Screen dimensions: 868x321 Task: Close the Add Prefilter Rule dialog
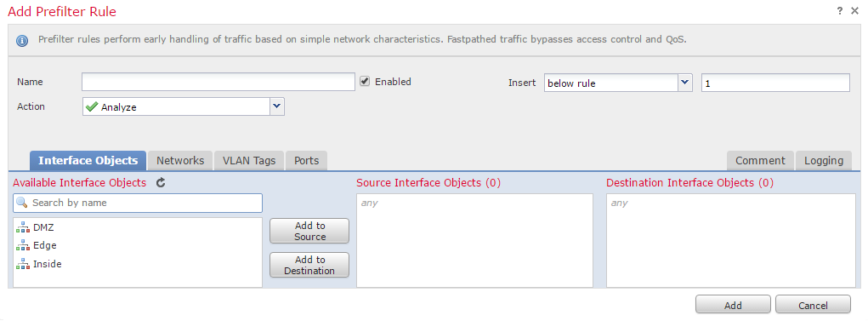click(854, 11)
